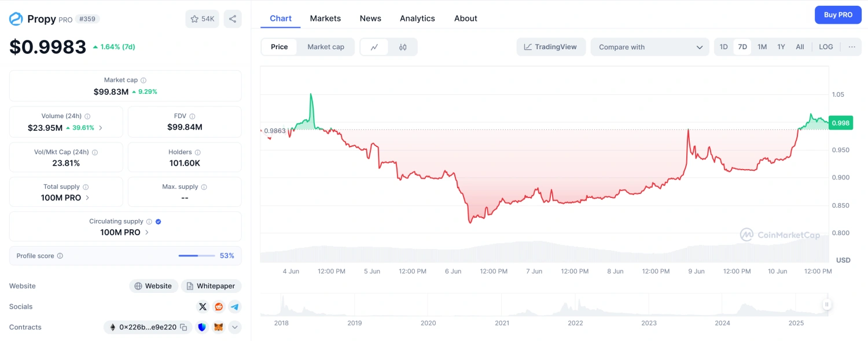Click FDV info icon

tap(192, 116)
